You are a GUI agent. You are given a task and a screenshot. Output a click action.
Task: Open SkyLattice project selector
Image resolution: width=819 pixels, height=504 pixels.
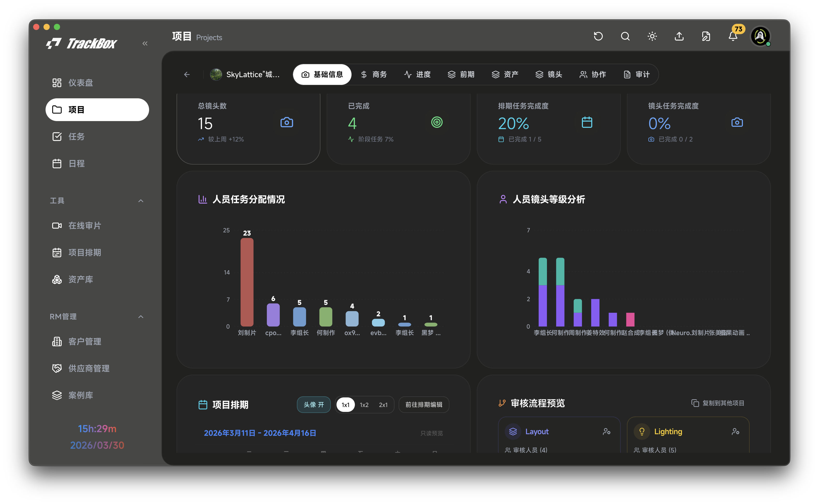click(x=245, y=74)
